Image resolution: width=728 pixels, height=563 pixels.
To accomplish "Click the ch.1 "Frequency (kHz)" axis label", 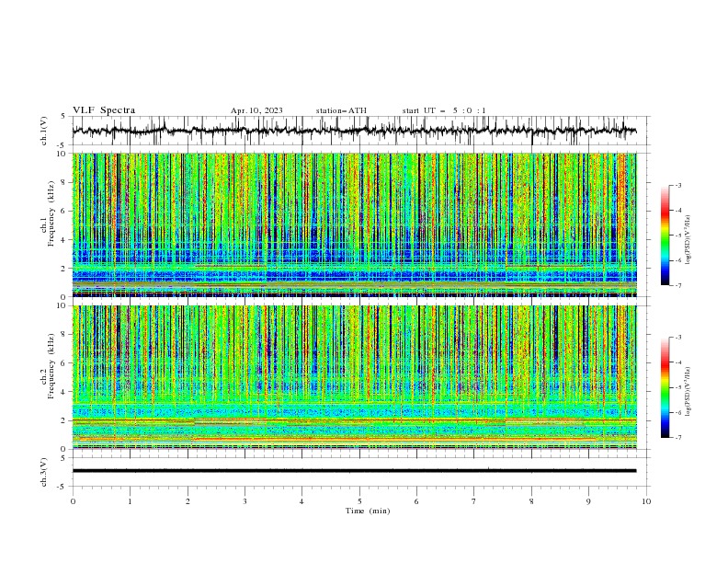I will click(x=52, y=214).
